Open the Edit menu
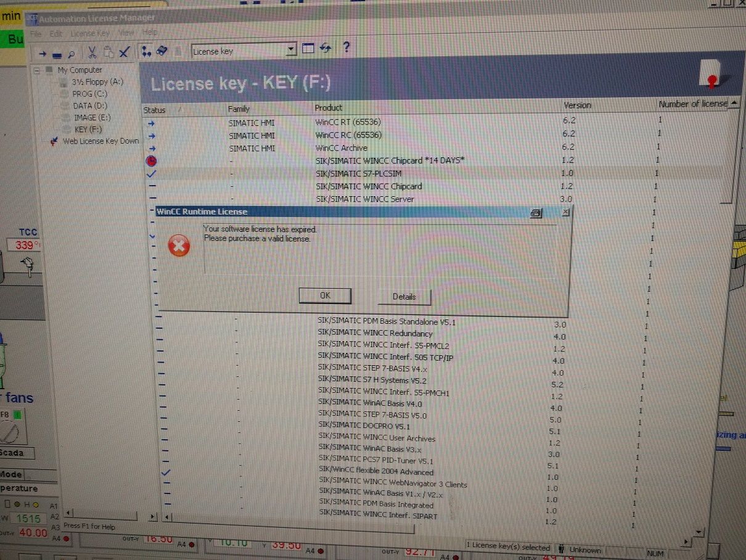This screenshot has width=746, height=560. click(x=56, y=33)
